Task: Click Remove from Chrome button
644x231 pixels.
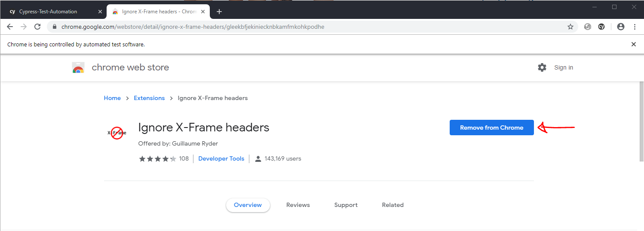Action: (x=492, y=128)
